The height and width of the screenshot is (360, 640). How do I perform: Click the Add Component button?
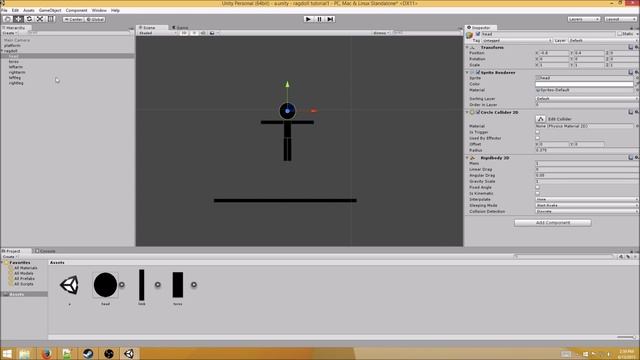coord(553,223)
